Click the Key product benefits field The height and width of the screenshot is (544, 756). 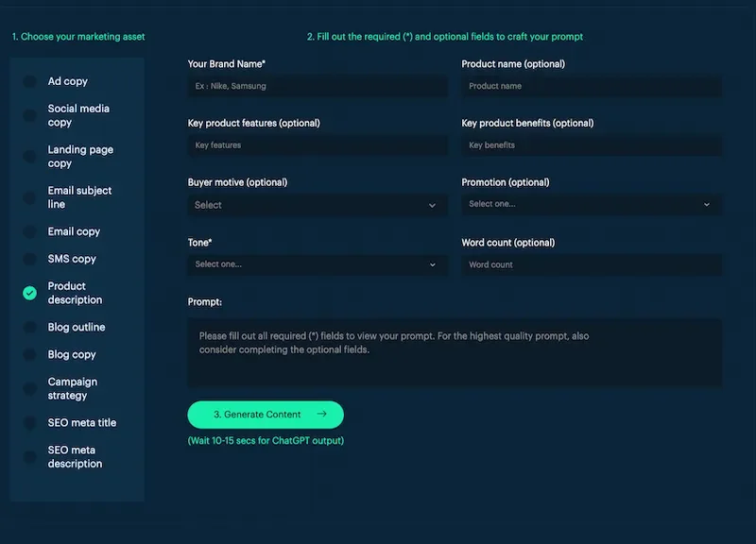click(592, 145)
